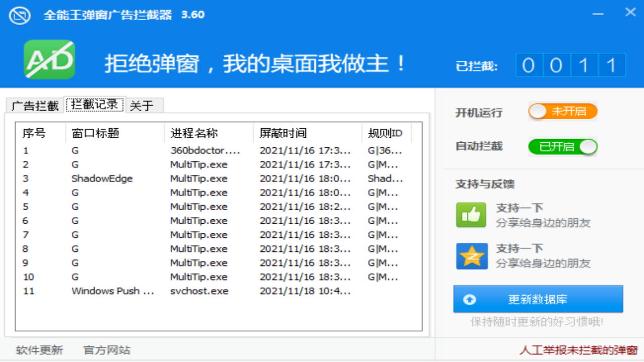
Task: Disable the 自动拦截 toggle
Action: pos(563,147)
